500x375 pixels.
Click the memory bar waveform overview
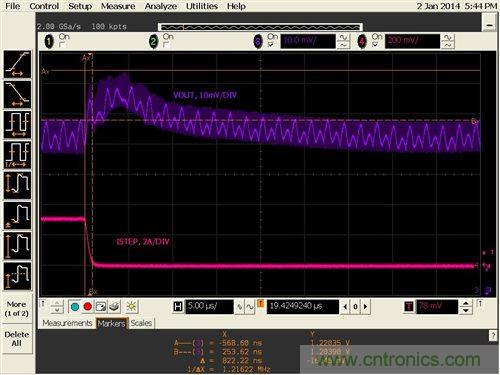[x=260, y=27]
